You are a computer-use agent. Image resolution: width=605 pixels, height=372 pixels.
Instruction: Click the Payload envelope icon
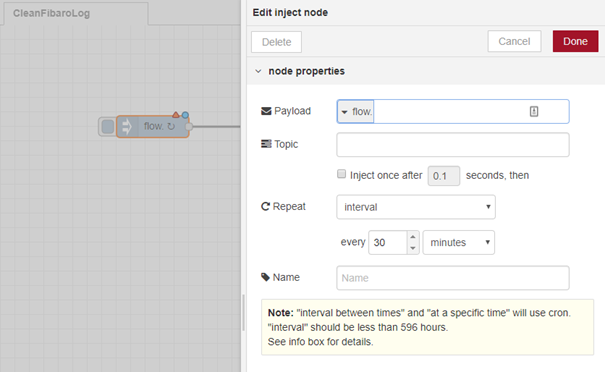click(x=266, y=111)
